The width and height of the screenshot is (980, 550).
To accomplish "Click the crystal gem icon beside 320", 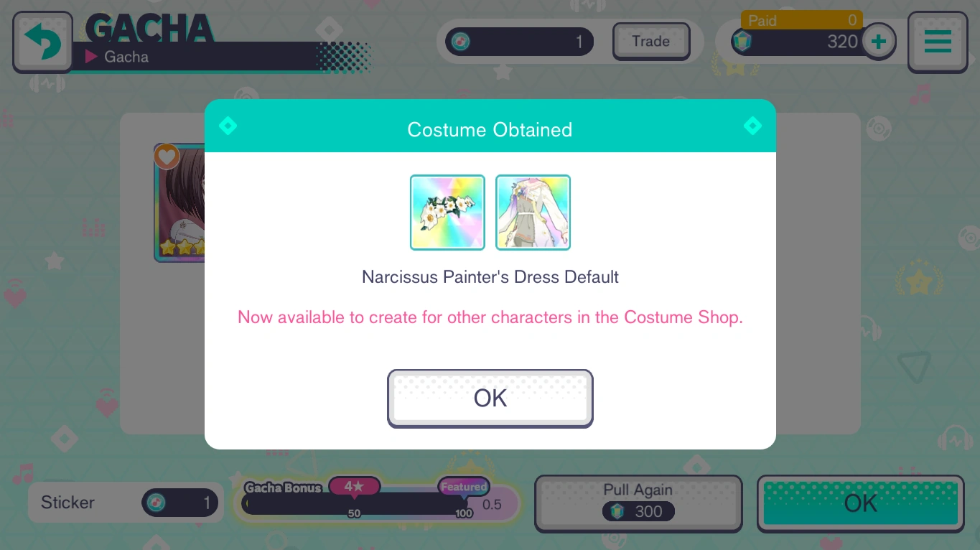I will coord(742,42).
